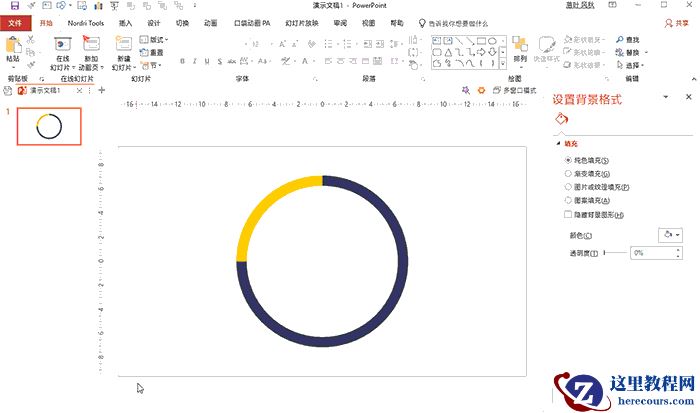Click the Arrange (排列) button
Viewport: 700px width, 413px height.
(520, 50)
